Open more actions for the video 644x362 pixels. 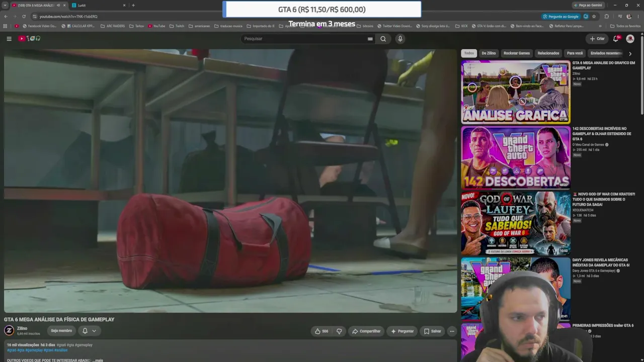[452, 331]
